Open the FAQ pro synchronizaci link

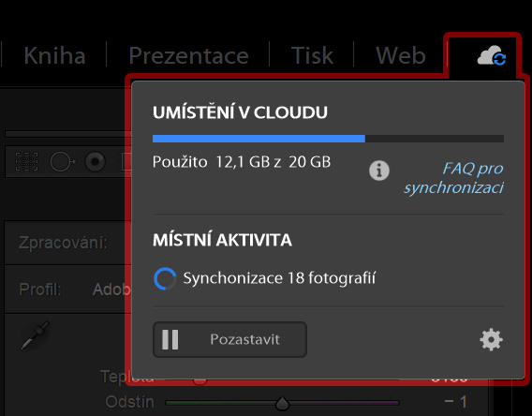(x=453, y=178)
